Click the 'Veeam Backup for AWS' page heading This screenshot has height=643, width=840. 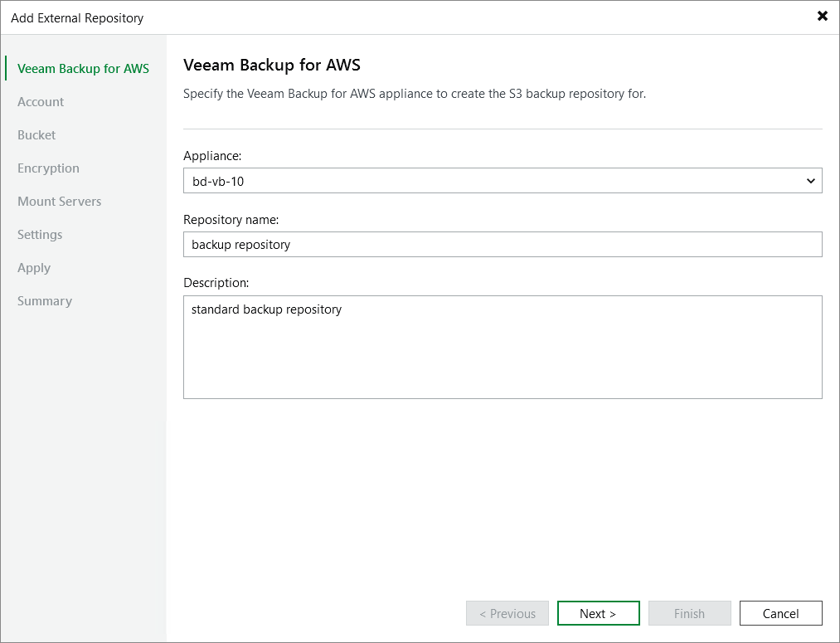pyautogui.click(x=272, y=65)
